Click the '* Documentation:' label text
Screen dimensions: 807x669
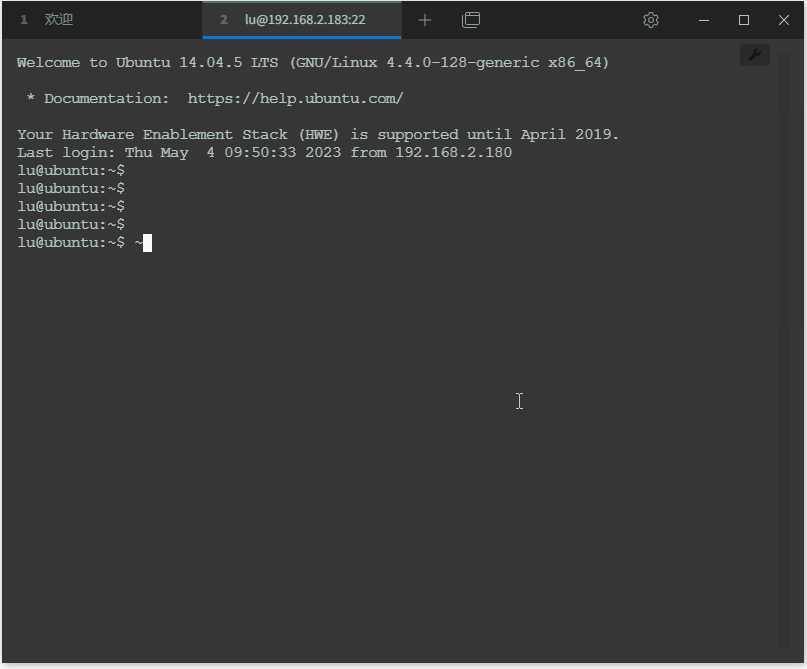pyautogui.click(x=97, y=98)
